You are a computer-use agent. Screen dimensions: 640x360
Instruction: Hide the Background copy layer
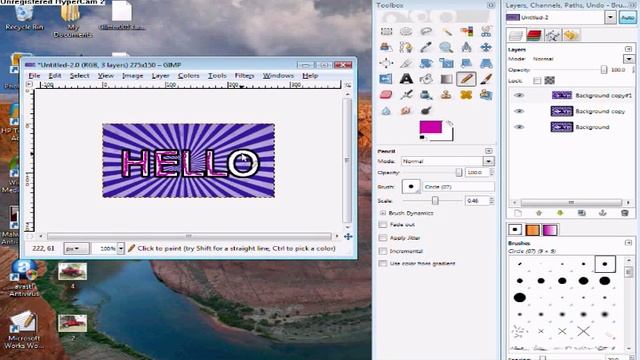point(519,111)
